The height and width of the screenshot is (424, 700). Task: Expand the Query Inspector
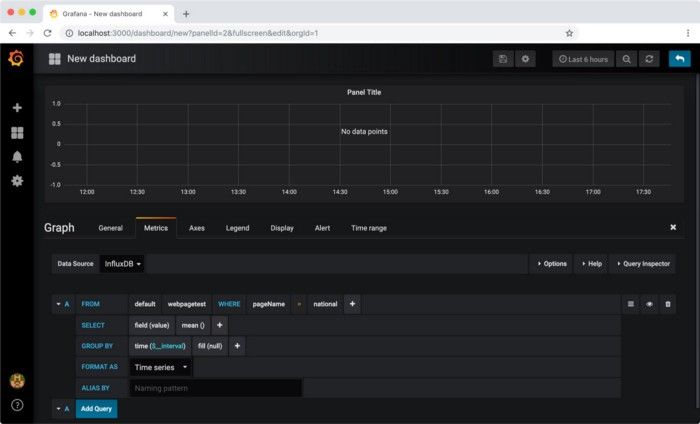(643, 264)
